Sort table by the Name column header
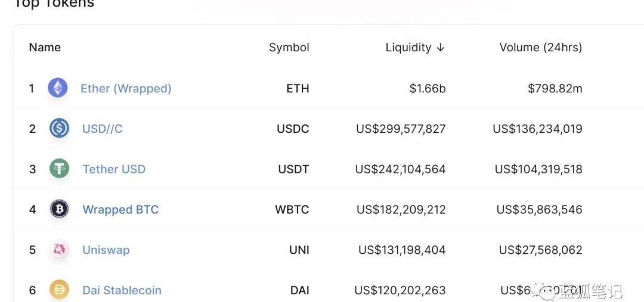Viewport: 644px width, 302px height. tap(45, 47)
